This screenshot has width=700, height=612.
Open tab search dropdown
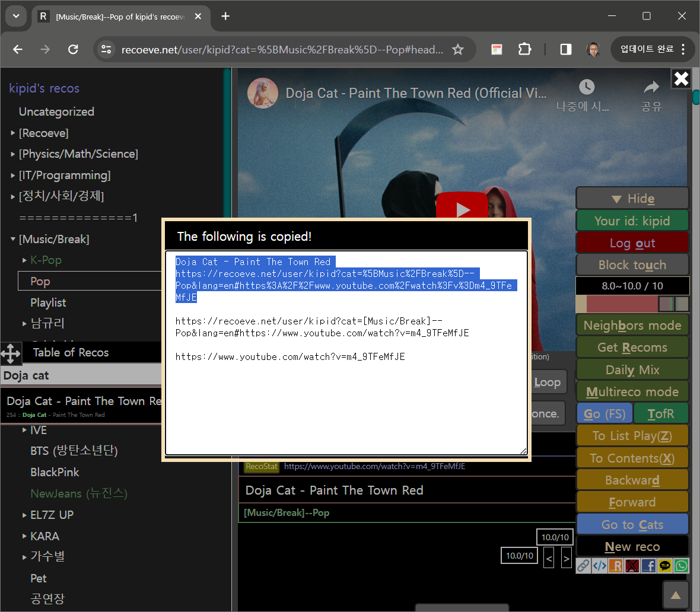pos(16,17)
